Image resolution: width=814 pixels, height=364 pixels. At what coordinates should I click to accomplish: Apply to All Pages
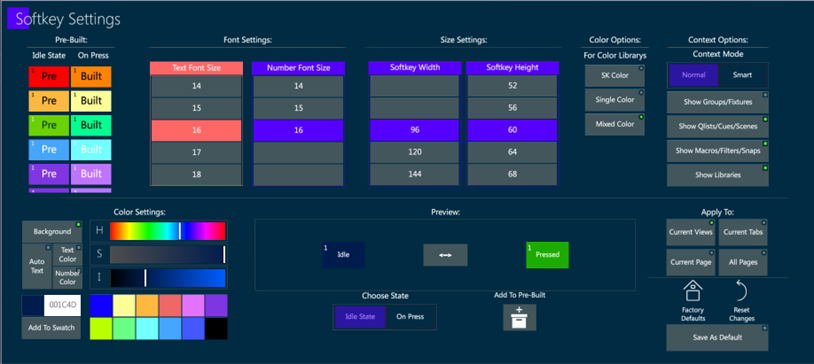pyautogui.click(x=743, y=262)
